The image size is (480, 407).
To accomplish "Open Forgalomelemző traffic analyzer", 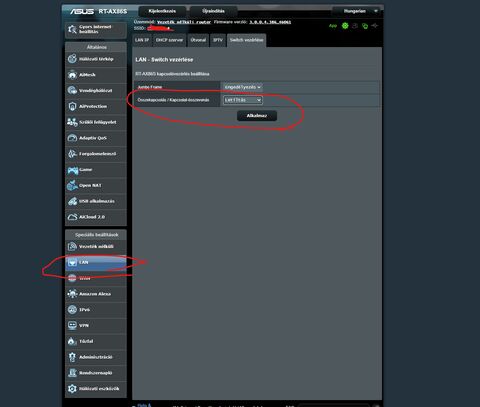I will pyautogui.click(x=96, y=154).
